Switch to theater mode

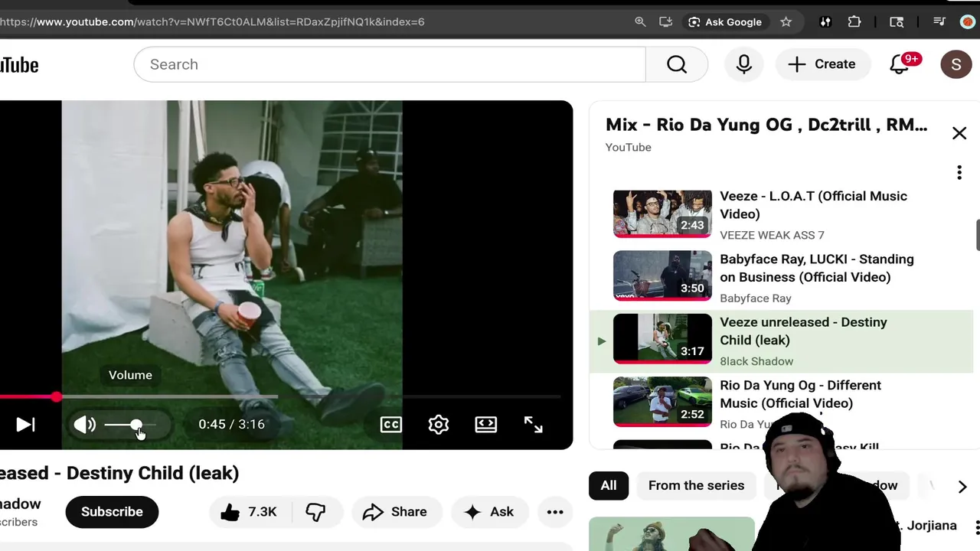tap(486, 425)
